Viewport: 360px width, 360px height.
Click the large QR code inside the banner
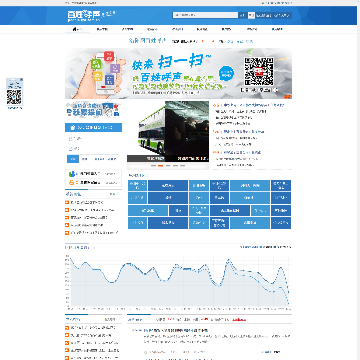coord(259,72)
